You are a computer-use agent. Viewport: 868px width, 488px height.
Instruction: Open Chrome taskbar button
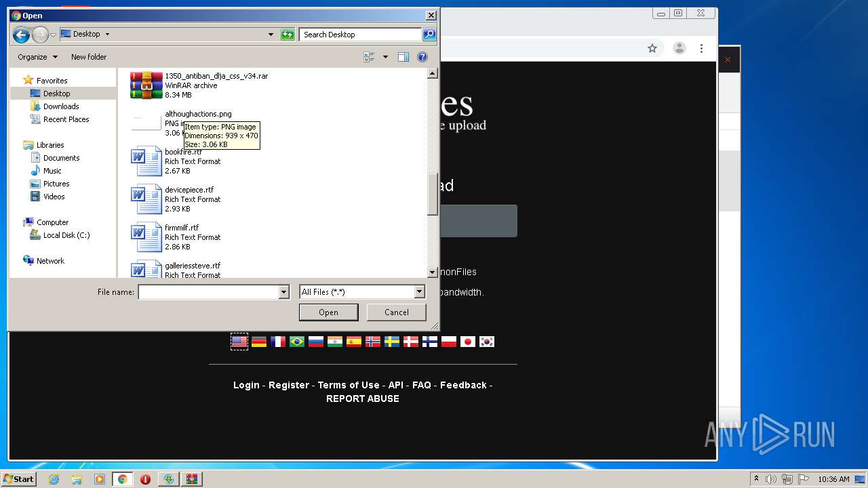[x=122, y=479]
